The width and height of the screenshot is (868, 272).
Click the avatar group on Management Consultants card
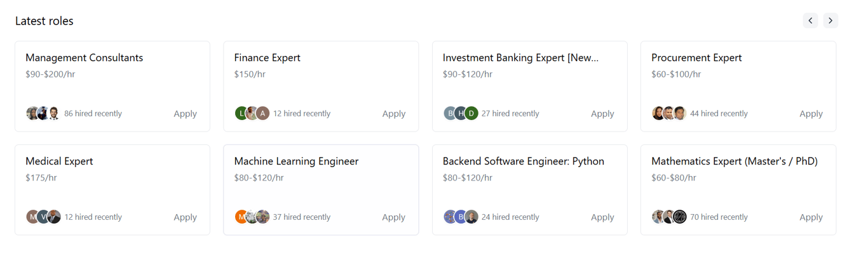(43, 113)
